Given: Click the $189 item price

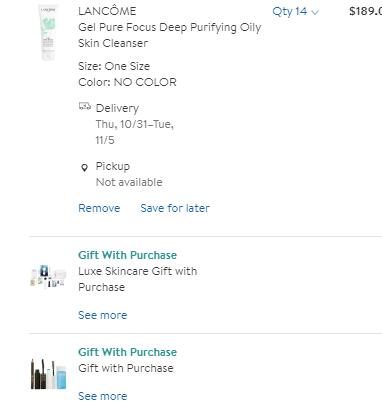Looking at the screenshot, I should click(365, 11).
